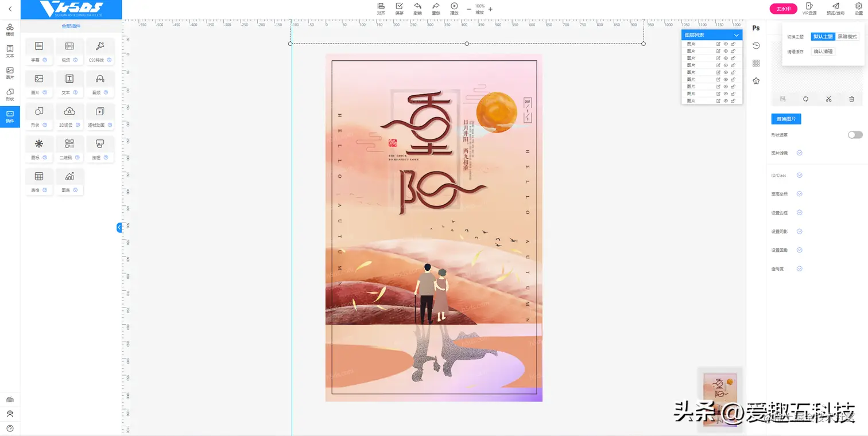The image size is (868, 436).
Task: Add the 2D词云 word cloud plugin
Action: tap(69, 116)
